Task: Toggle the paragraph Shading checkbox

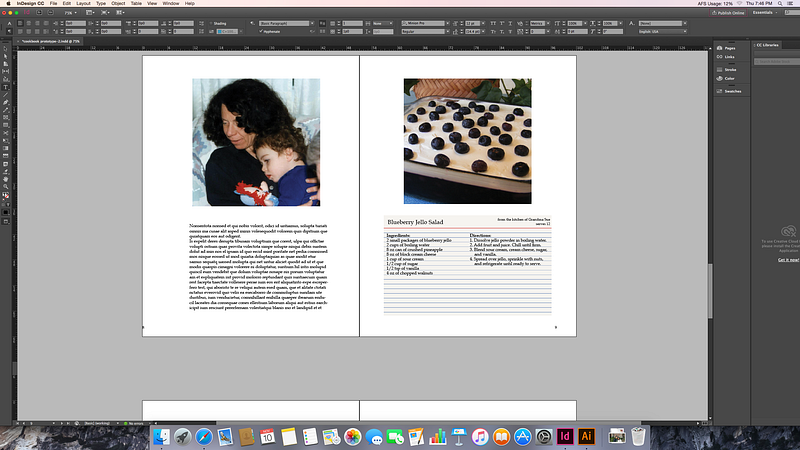Action: point(211,23)
